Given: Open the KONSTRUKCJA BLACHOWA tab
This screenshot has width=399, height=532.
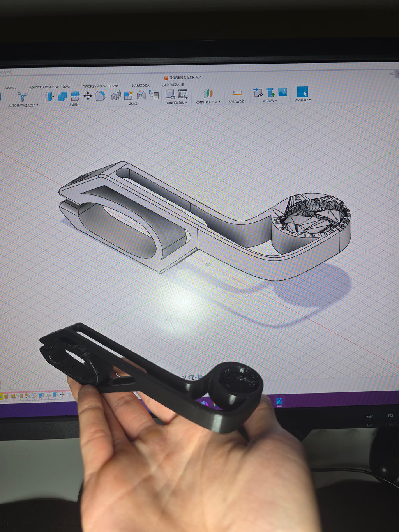Looking at the screenshot, I should 49,87.
